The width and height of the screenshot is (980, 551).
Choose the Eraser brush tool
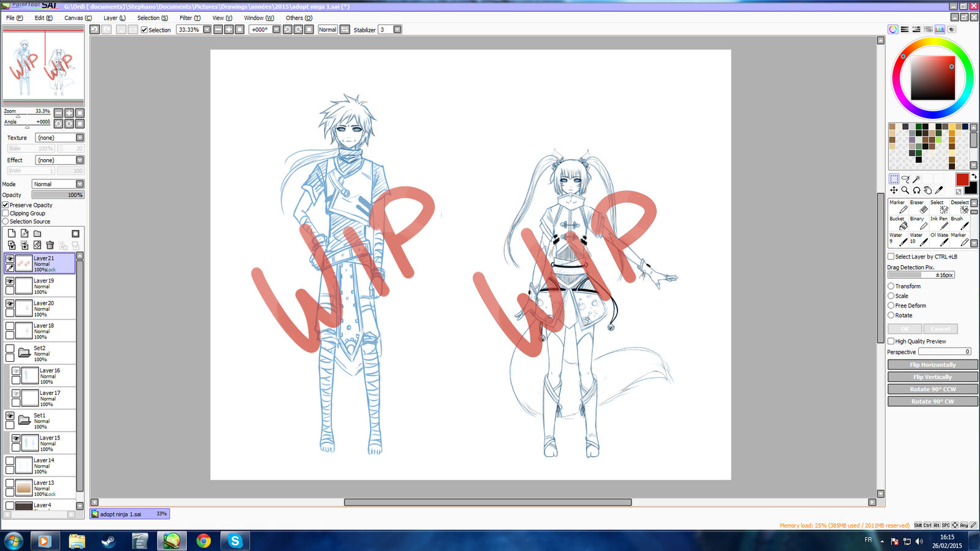[918, 206]
